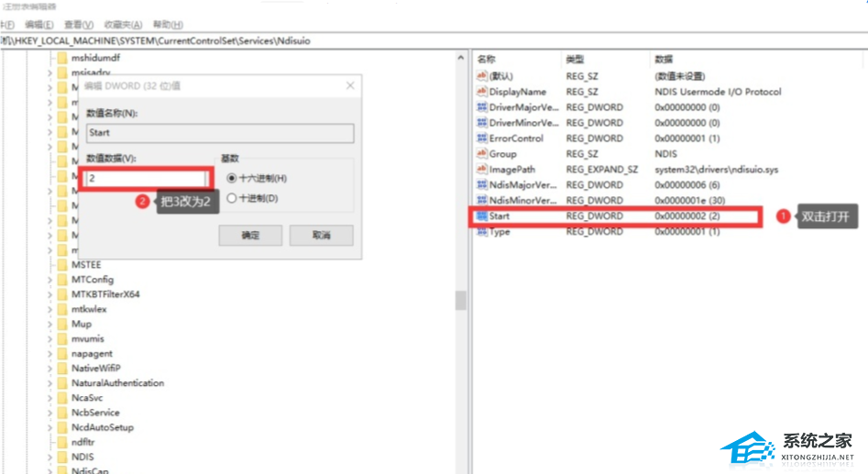Click the tree pane scrollbar thumb
868x474 pixels.
pos(460,300)
